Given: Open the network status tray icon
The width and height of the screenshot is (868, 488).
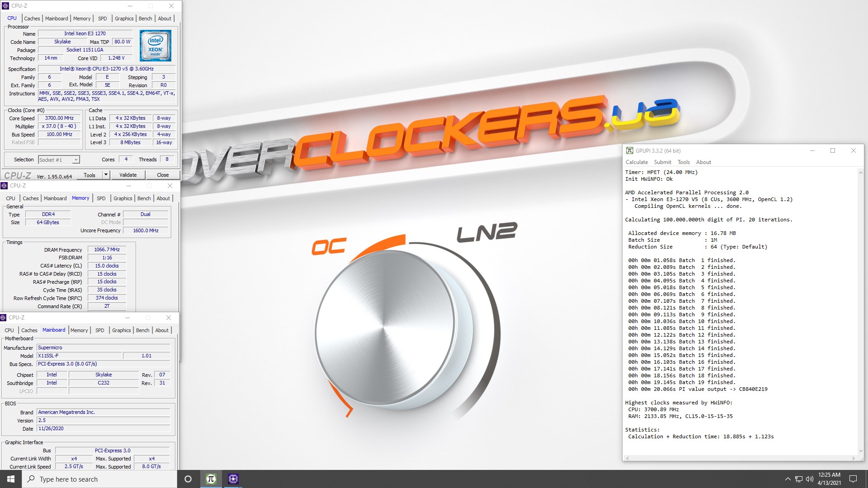Looking at the screenshot, I should pyautogui.click(x=799, y=479).
